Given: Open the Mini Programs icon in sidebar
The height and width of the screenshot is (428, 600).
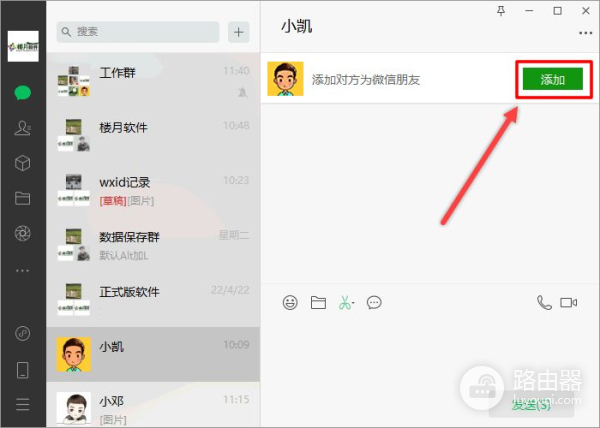Looking at the screenshot, I should (x=23, y=334).
